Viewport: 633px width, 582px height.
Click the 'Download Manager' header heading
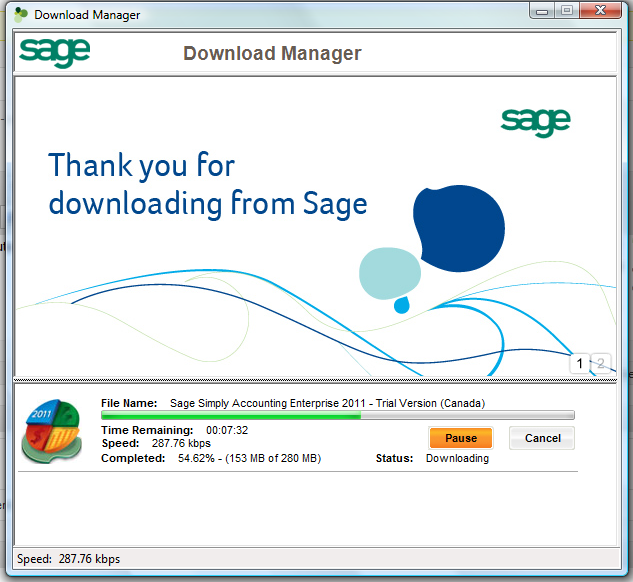pos(272,53)
